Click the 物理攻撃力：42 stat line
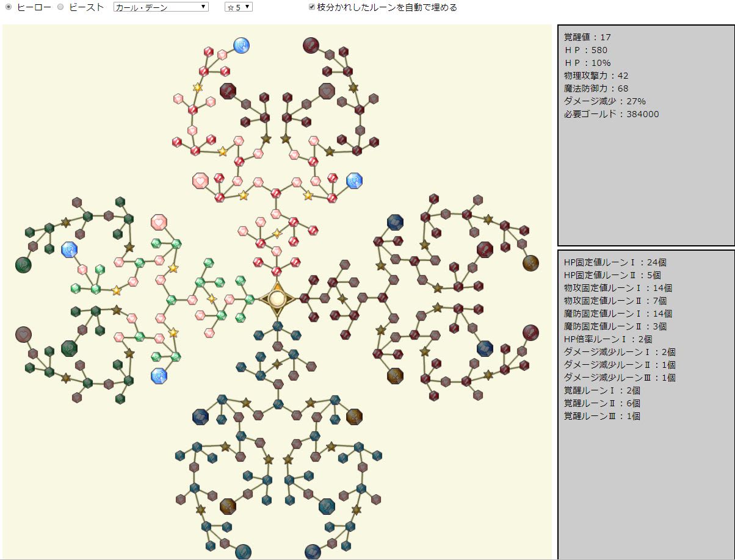735x560 pixels. [596, 76]
